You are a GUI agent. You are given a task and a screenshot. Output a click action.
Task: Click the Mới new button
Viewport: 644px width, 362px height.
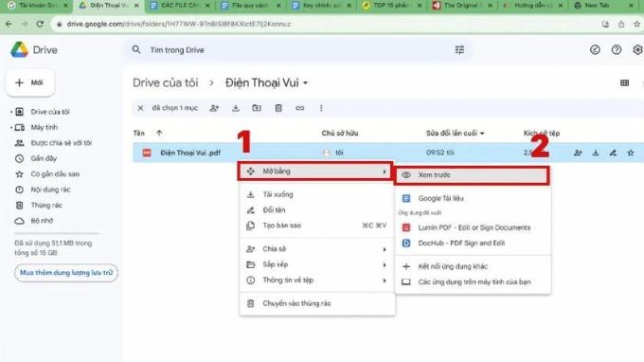coord(30,82)
